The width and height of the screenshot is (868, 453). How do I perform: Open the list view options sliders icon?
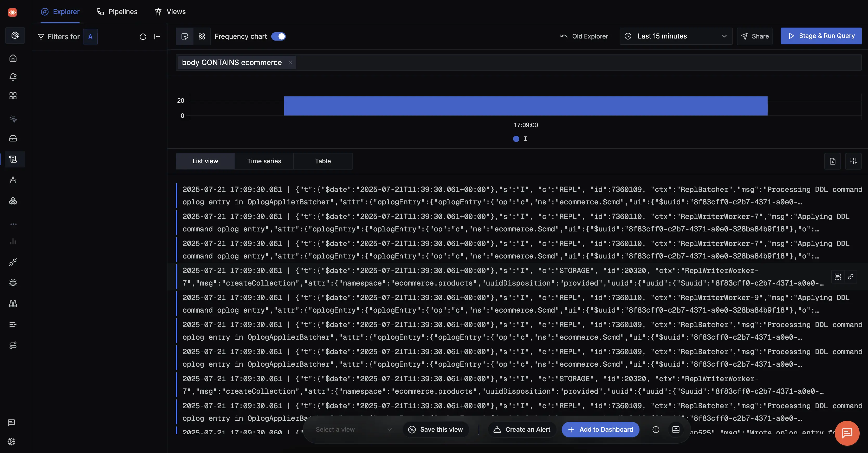coord(853,161)
